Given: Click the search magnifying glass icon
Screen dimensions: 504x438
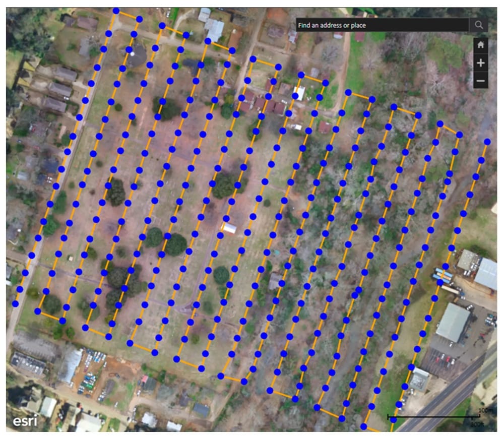Looking at the screenshot, I should pos(478,24).
